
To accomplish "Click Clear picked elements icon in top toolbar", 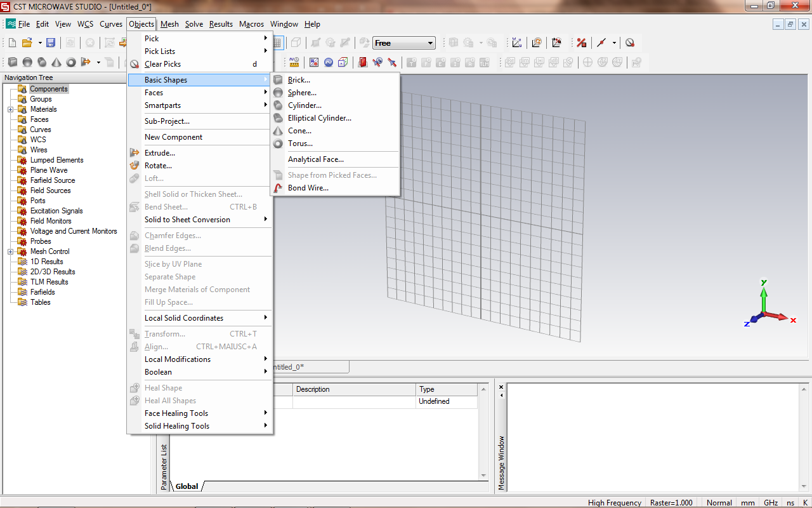I will [x=629, y=43].
